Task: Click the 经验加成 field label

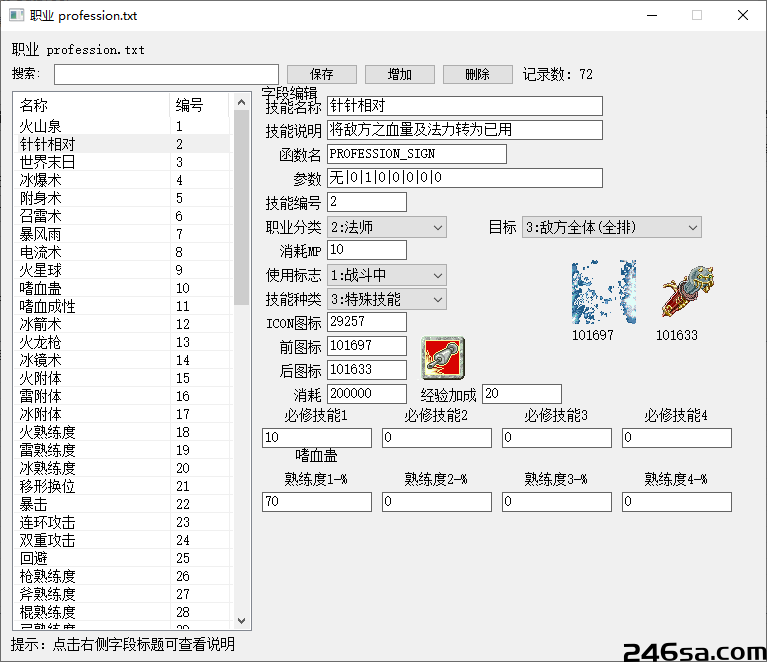Action: pyautogui.click(x=448, y=395)
